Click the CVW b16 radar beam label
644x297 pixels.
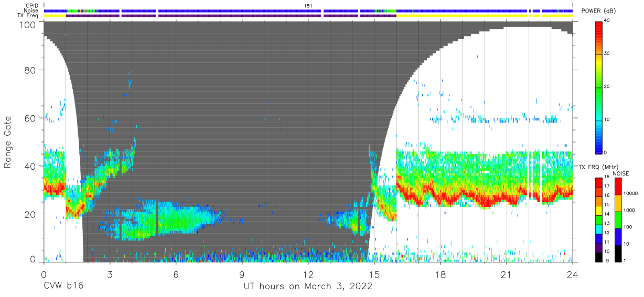click(63, 287)
